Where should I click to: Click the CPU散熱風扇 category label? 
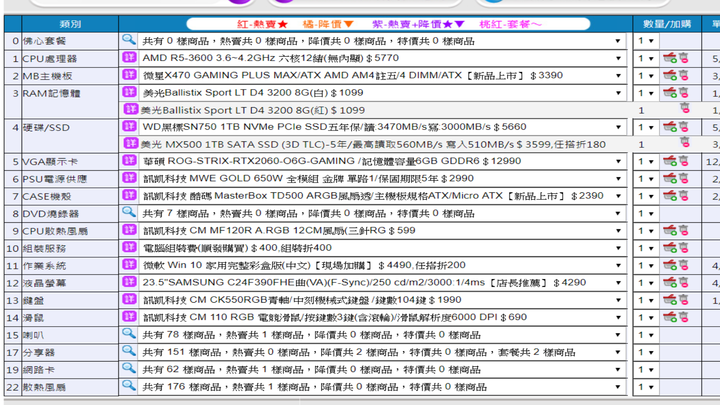[x=55, y=231]
